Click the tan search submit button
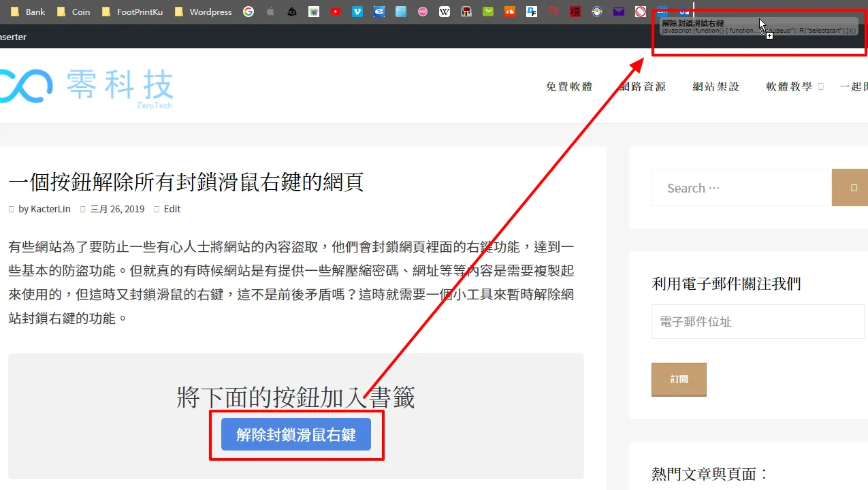The height and width of the screenshot is (490, 868). 850,188
